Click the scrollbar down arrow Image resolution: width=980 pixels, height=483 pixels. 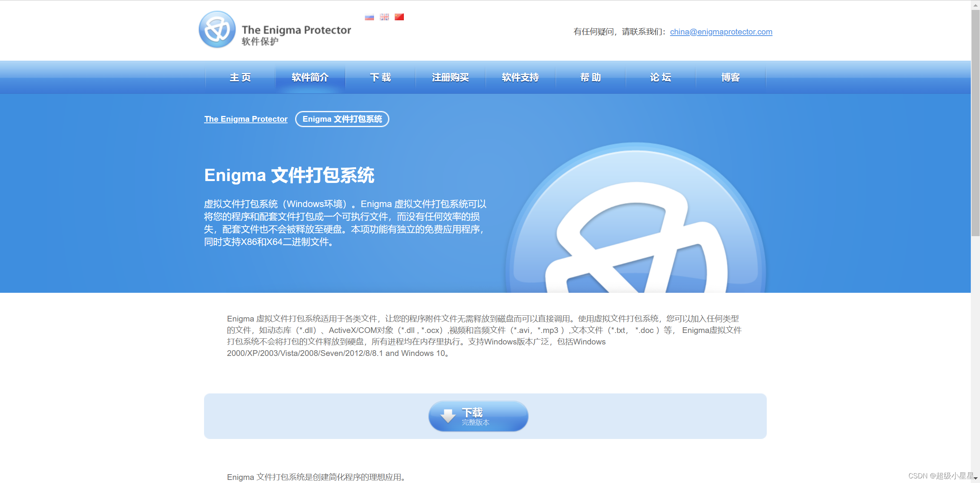tap(975, 478)
